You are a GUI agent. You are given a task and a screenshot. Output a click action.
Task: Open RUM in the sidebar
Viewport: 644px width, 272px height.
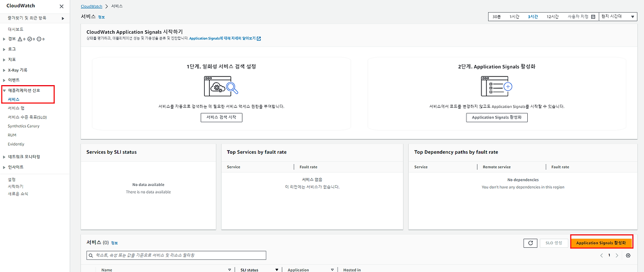pos(12,135)
